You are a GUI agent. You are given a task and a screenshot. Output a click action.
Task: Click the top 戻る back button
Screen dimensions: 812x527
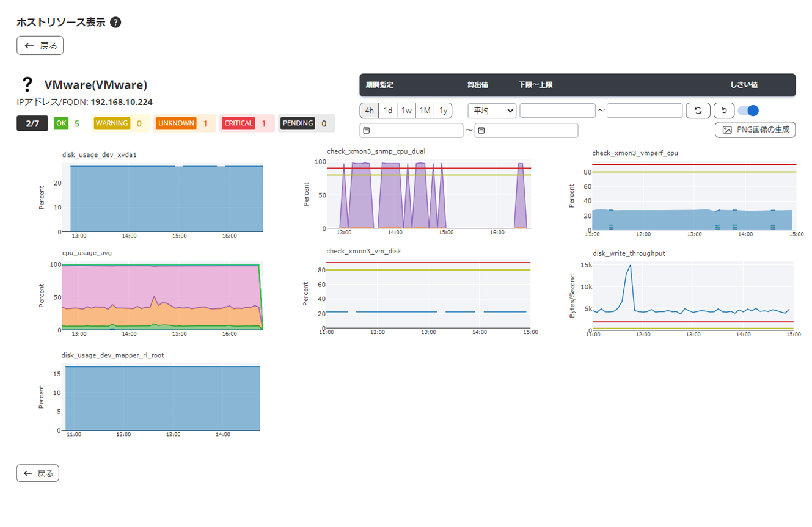point(40,46)
